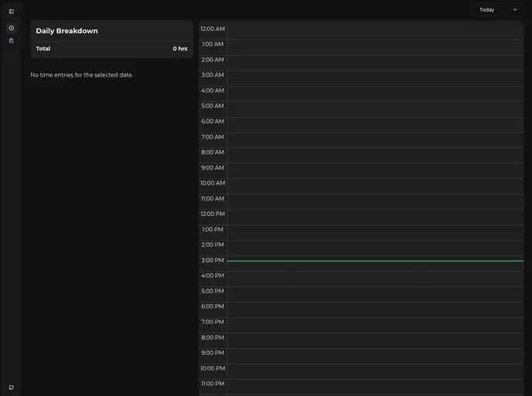Click the 6:00 AM hour label
Screen dimensions: 532x396
pos(213,121)
